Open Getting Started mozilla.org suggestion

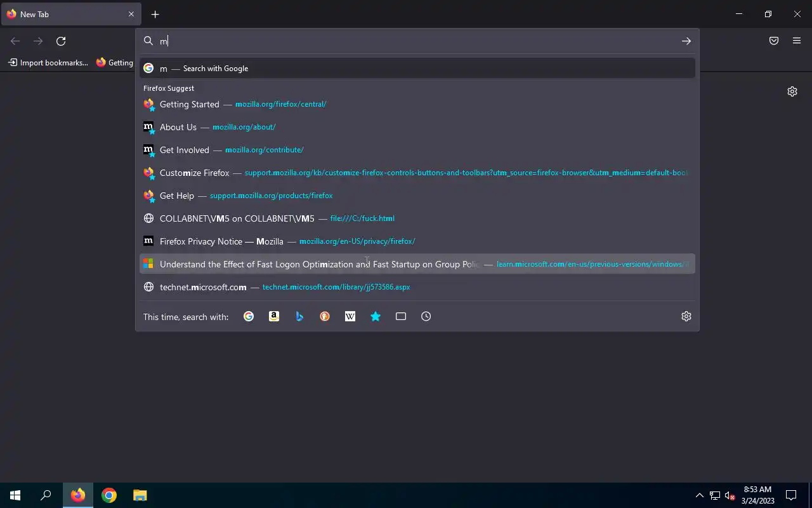(417, 104)
